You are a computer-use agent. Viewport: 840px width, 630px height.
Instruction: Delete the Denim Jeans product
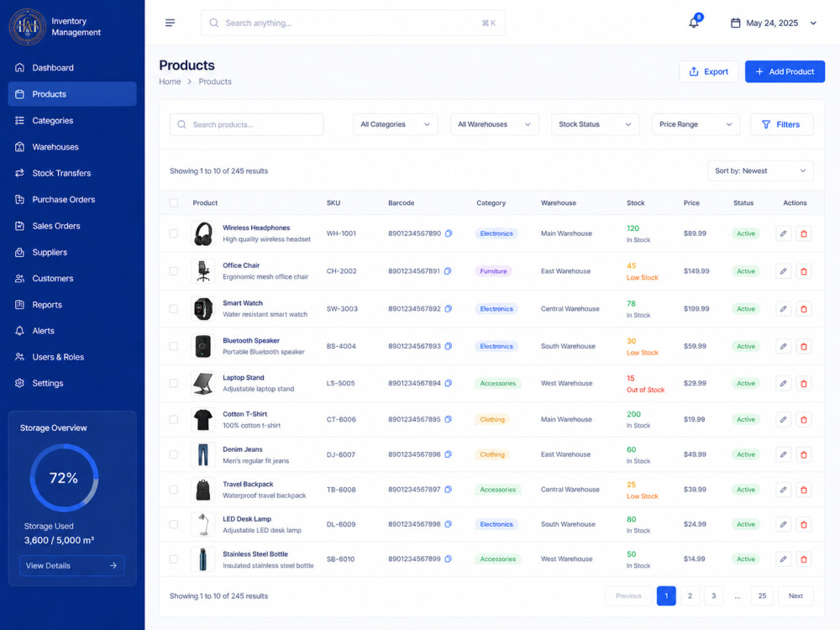(804, 454)
